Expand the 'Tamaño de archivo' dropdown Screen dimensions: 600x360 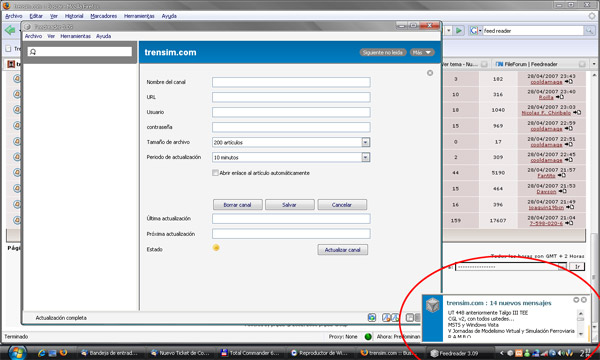(x=365, y=142)
